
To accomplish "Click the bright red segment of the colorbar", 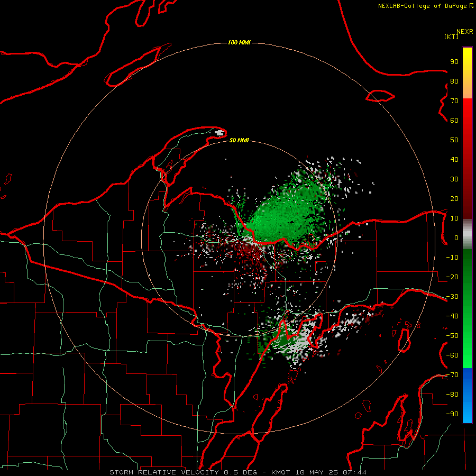I will tap(467, 159).
